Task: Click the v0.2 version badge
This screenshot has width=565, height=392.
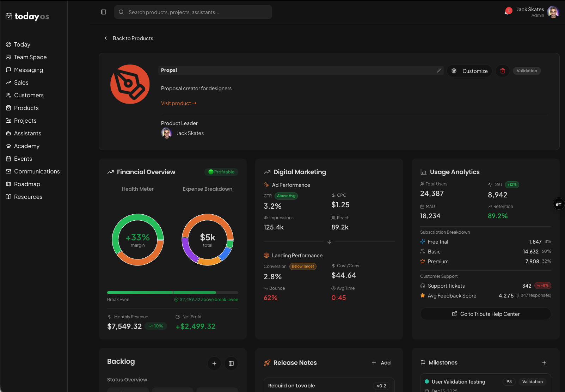Action: coord(381,386)
